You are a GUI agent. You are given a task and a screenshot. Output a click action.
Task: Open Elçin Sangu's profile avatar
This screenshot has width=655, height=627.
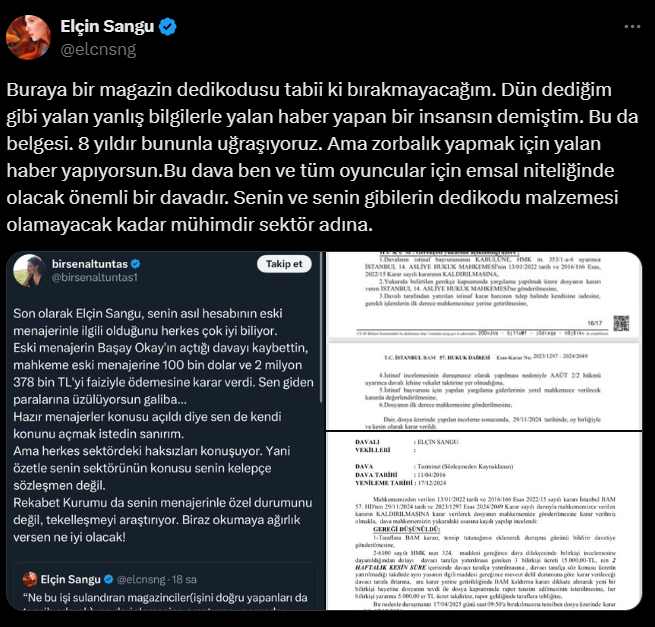click(x=28, y=37)
